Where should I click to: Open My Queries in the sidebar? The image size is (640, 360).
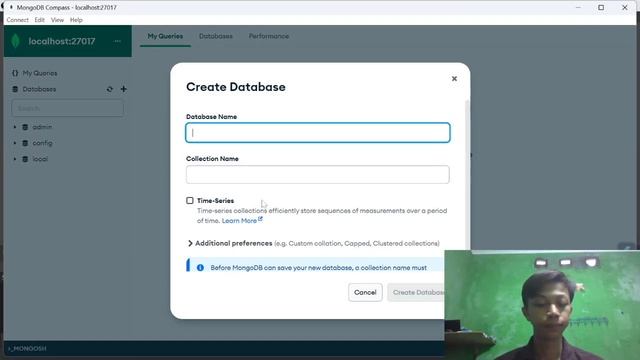tap(40, 73)
